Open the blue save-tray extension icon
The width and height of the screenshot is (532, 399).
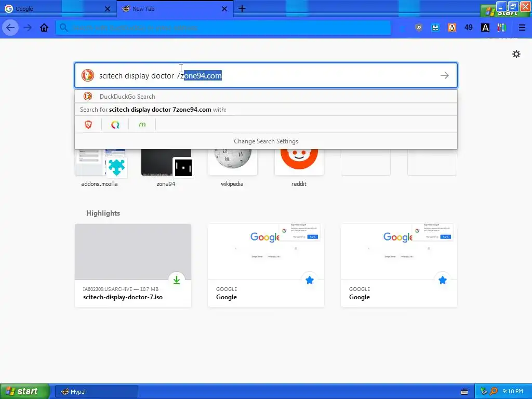tap(435, 28)
